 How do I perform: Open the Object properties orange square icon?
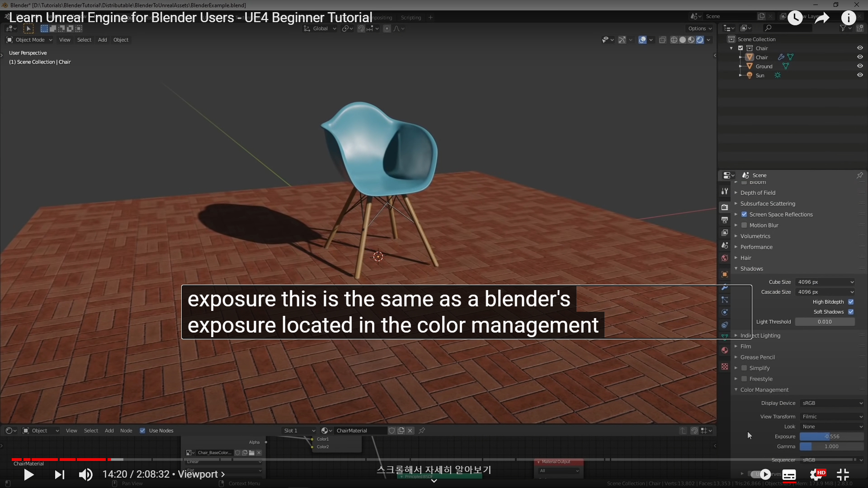point(725,274)
